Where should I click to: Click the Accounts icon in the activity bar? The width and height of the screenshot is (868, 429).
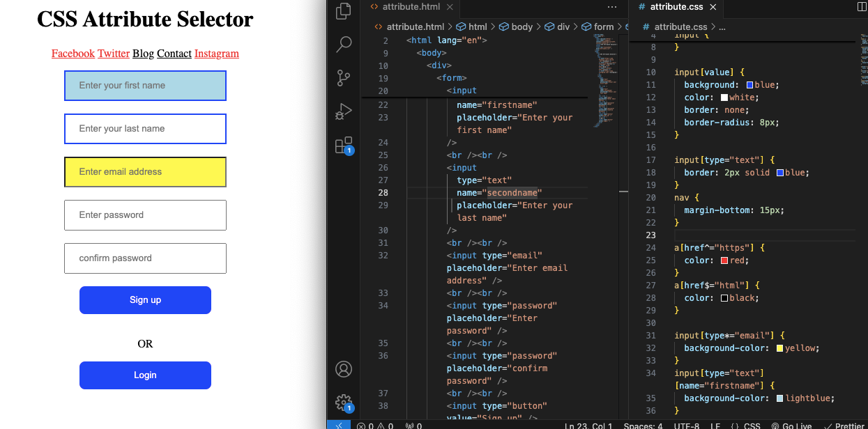pyautogui.click(x=343, y=369)
